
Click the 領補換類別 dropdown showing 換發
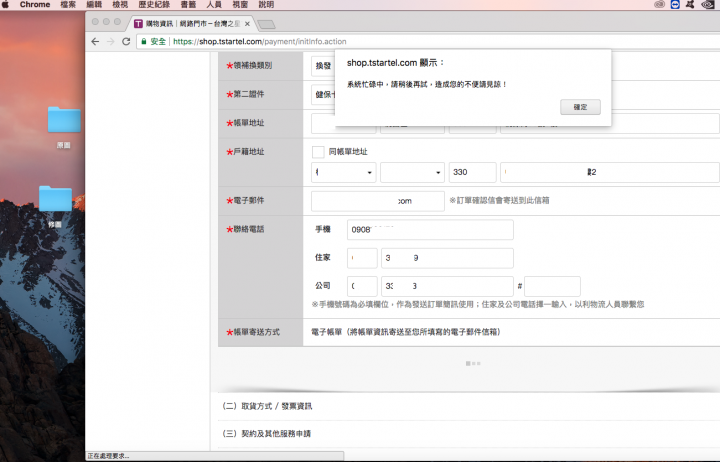click(x=323, y=66)
